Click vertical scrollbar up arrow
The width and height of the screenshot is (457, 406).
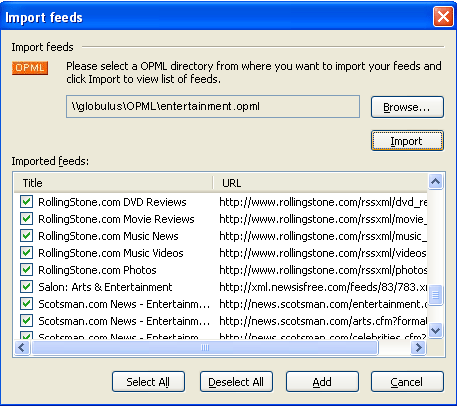pyautogui.click(x=435, y=182)
